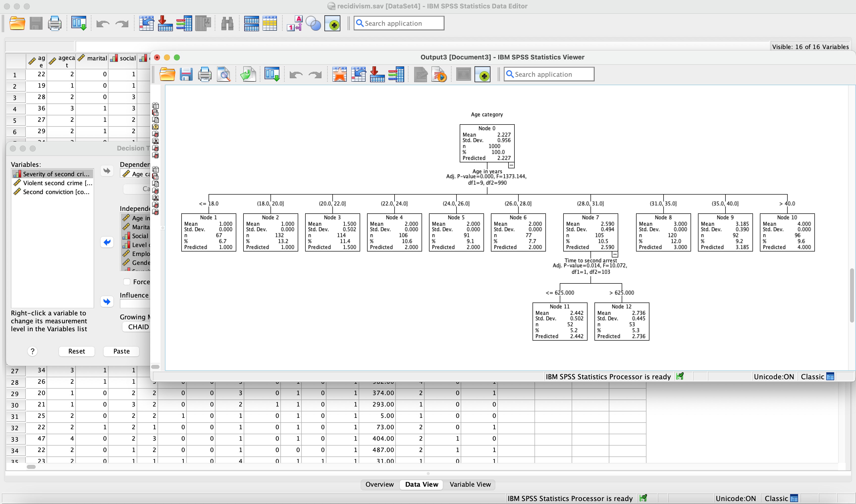Image resolution: width=856 pixels, height=504 pixels.
Task: Click Variables icon in Viewer toolbar
Action: click(x=396, y=74)
